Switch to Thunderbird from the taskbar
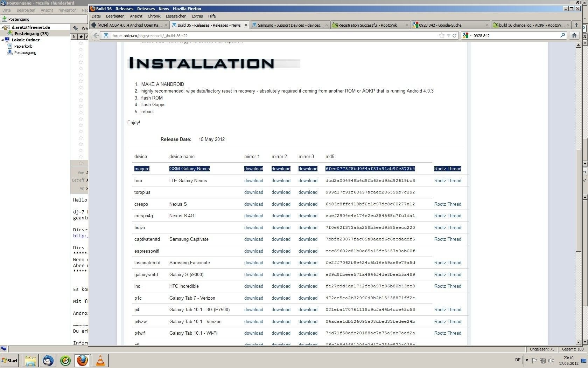 pyautogui.click(x=48, y=360)
